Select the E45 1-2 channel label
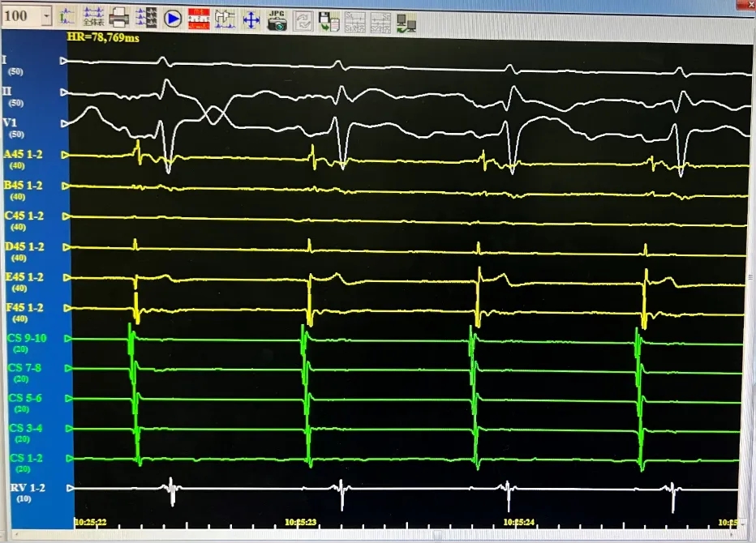756x543 pixels. point(24,277)
